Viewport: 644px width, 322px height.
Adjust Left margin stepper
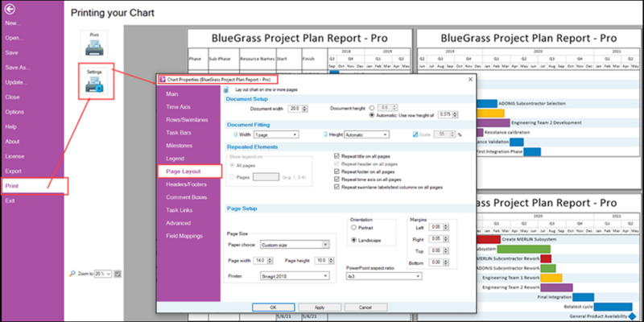pyautogui.click(x=447, y=227)
